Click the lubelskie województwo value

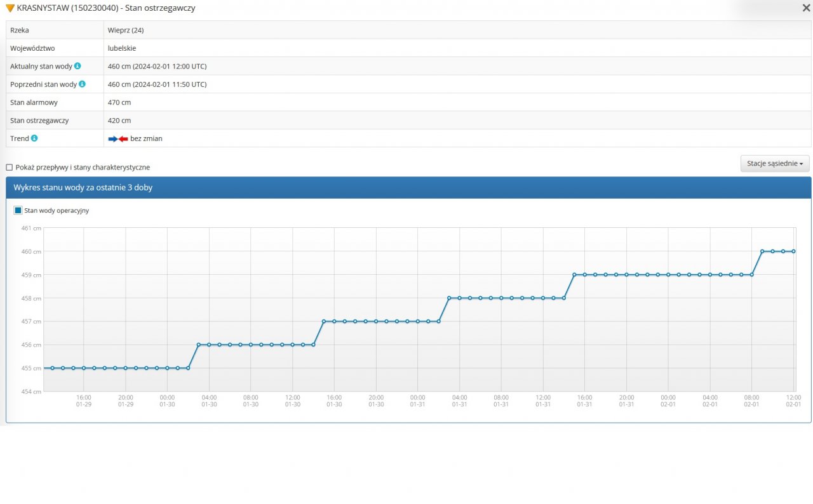point(122,48)
